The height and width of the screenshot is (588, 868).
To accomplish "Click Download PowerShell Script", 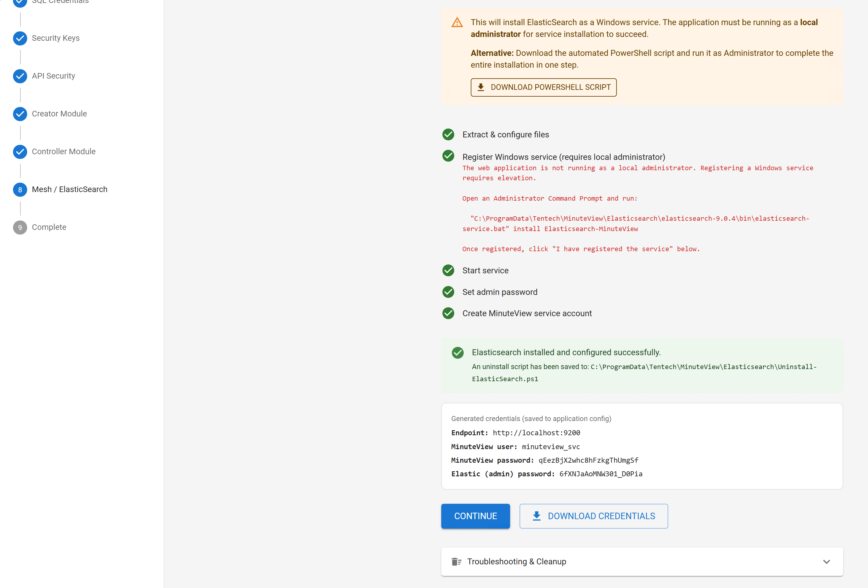I will tap(543, 87).
